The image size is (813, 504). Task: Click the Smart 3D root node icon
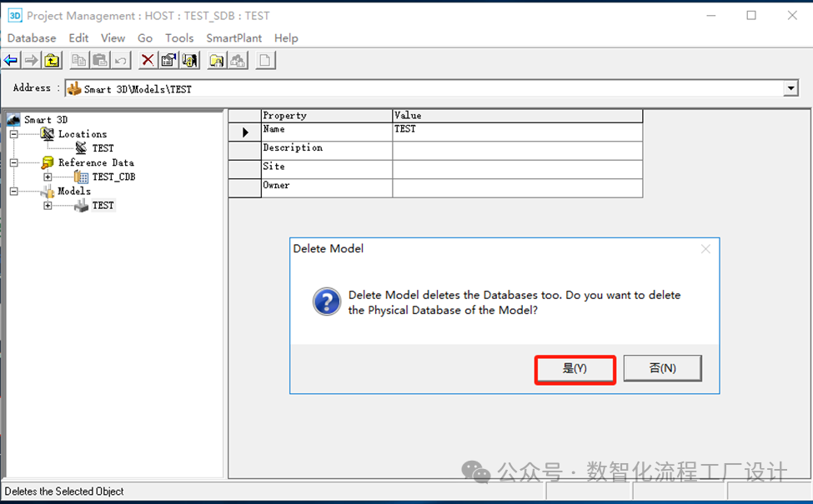[14, 120]
